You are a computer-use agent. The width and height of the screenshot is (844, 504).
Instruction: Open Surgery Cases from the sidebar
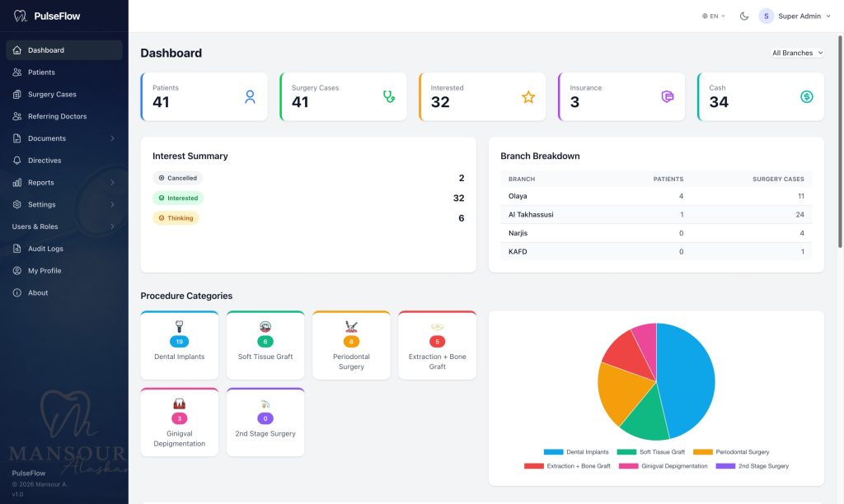tap(64, 94)
